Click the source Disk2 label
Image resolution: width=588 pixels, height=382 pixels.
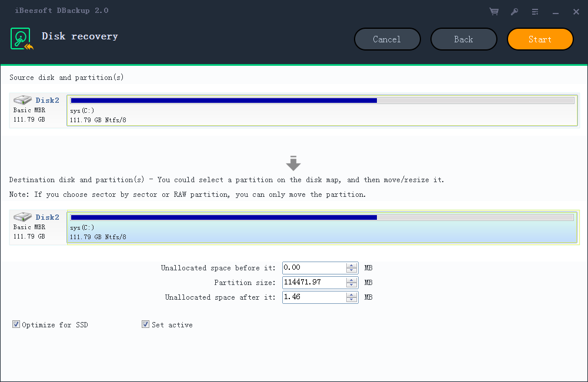[47, 100]
